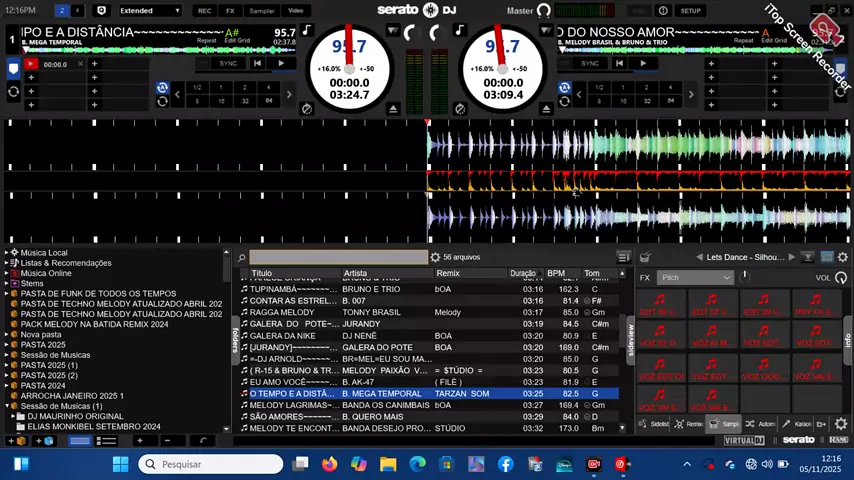854x480 pixels.
Task: Open the FX panel tab
Action: [x=230, y=10]
